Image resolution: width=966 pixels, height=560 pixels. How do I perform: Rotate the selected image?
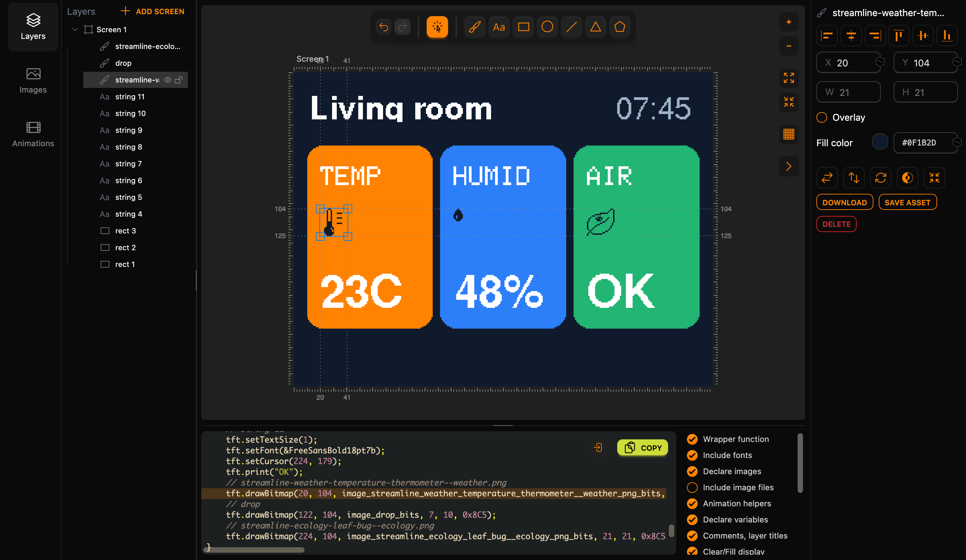pyautogui.click(x=880, y=177)
